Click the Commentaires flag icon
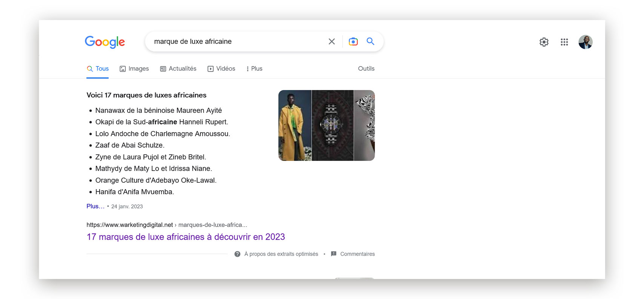Image resolution: width=644 pixels, height=299 pixels. coord(334,254)
